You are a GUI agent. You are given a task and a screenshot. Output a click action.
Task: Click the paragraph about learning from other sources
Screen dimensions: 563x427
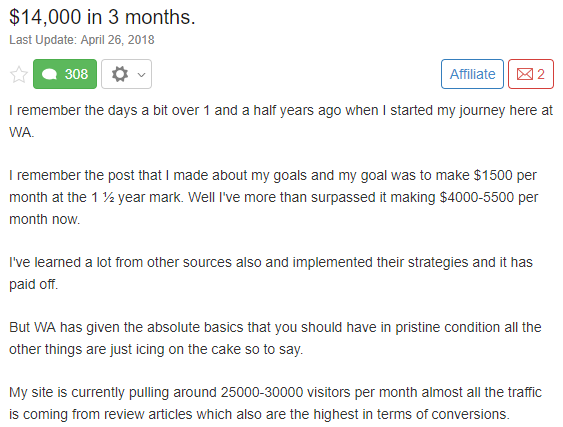coord(271,273)
